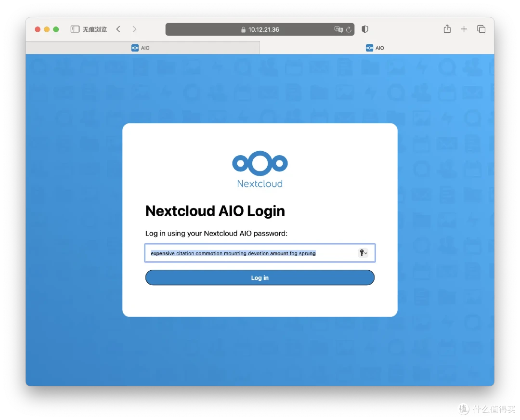Go back to previous page

(118, 29)
